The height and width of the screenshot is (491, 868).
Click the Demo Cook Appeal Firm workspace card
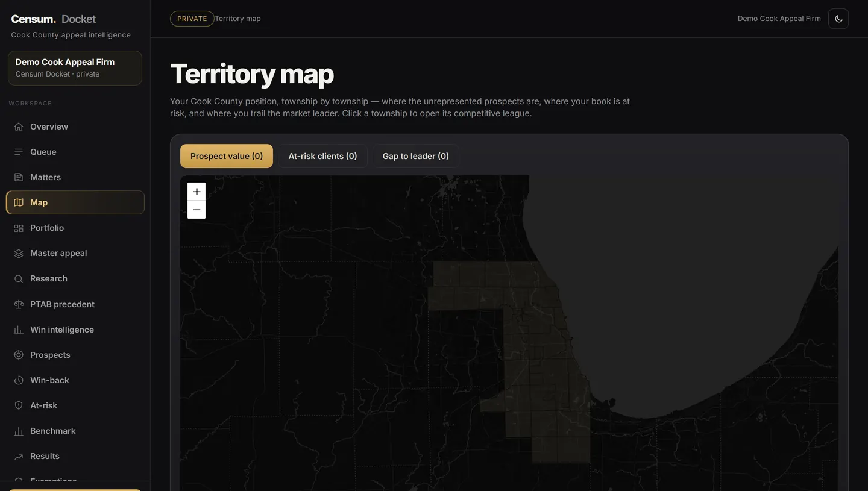[75, 67]
